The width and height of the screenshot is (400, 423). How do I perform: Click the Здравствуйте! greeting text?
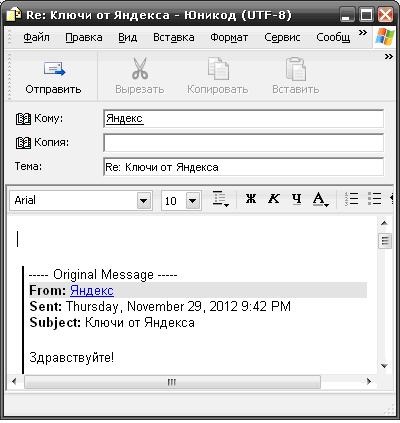pos(72,358)
